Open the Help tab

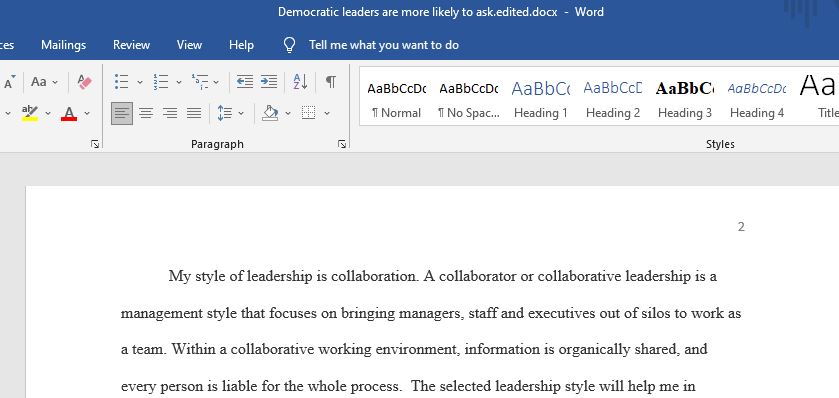241,45
